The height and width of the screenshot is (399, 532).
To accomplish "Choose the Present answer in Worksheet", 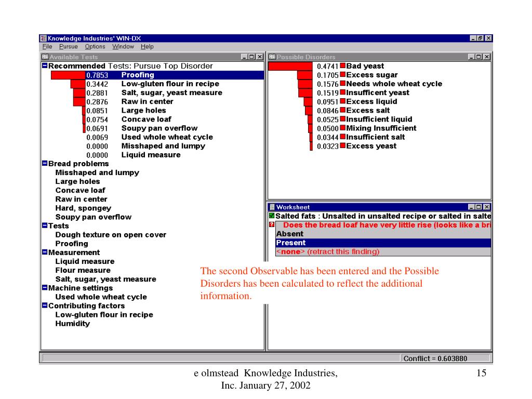I will click(x=383, y=243).
